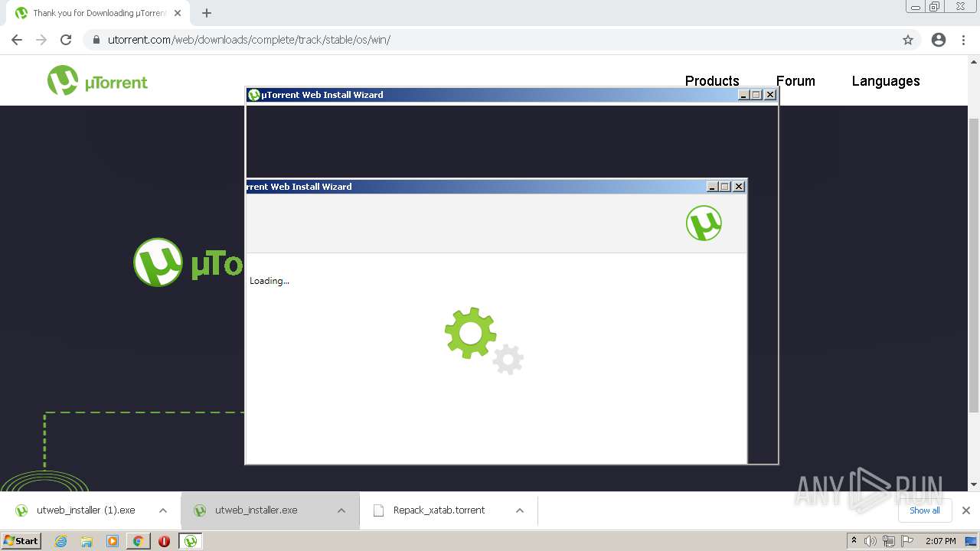The image size is (980, 551).
Task: Open the Products menu on the website
Action: 712,81
